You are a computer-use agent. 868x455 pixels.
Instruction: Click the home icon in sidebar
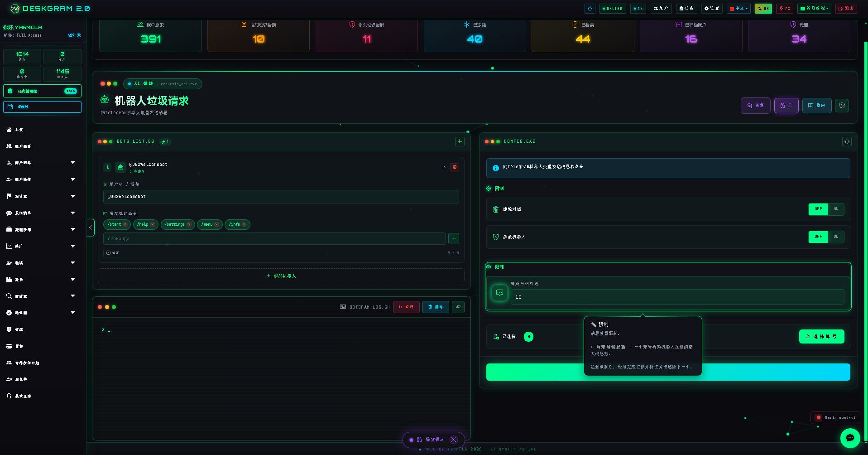point(9,130)
